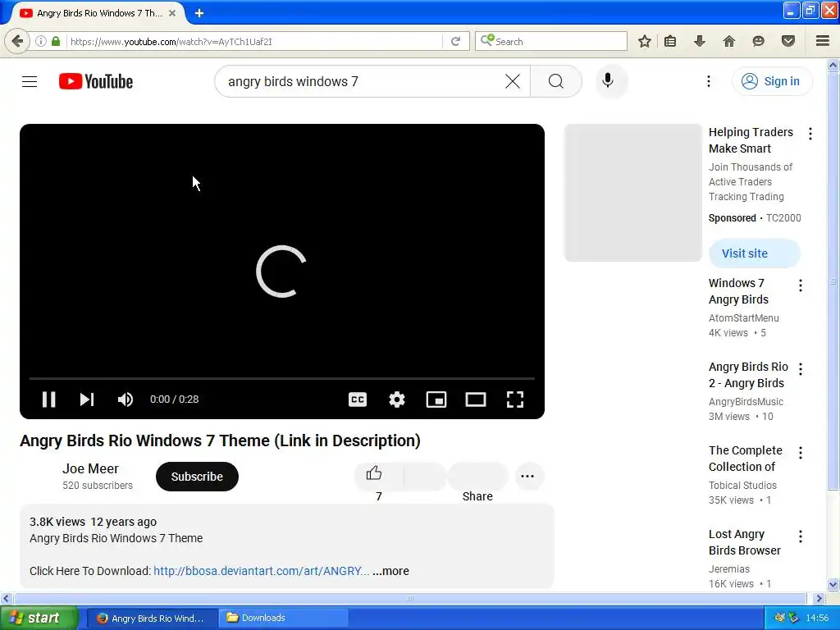Open the player settings gear
The width and height of the screenshot is (840, 630).
pyautogui.click(x=397, y=399)
